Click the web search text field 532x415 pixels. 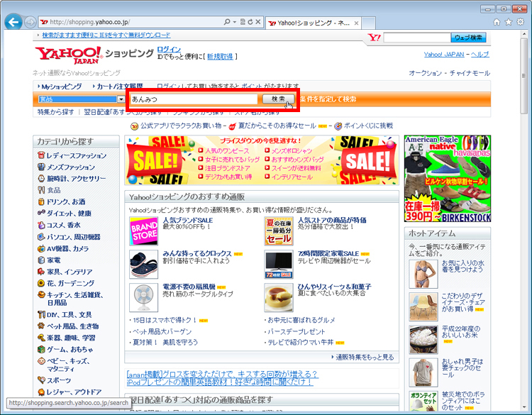point(417,38)
